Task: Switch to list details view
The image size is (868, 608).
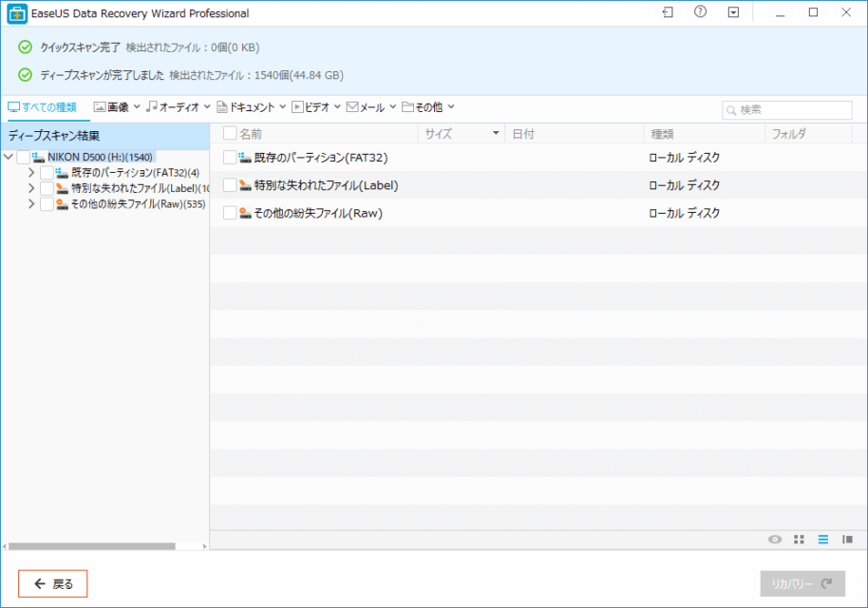Action: [823, 540]
